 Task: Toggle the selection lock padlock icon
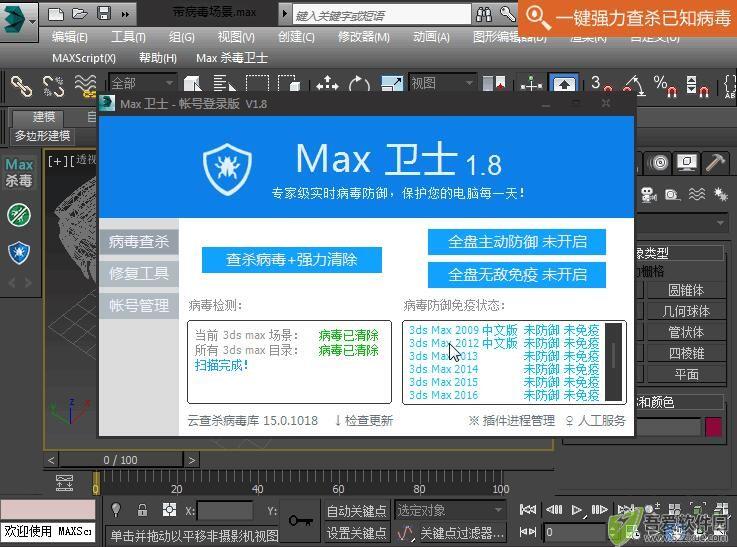click(x=142, y=510)
